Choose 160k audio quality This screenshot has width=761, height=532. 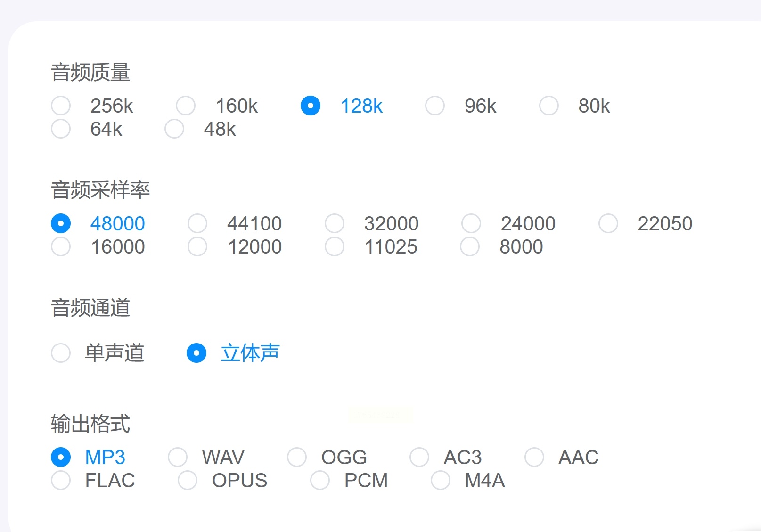coord(186,106)
